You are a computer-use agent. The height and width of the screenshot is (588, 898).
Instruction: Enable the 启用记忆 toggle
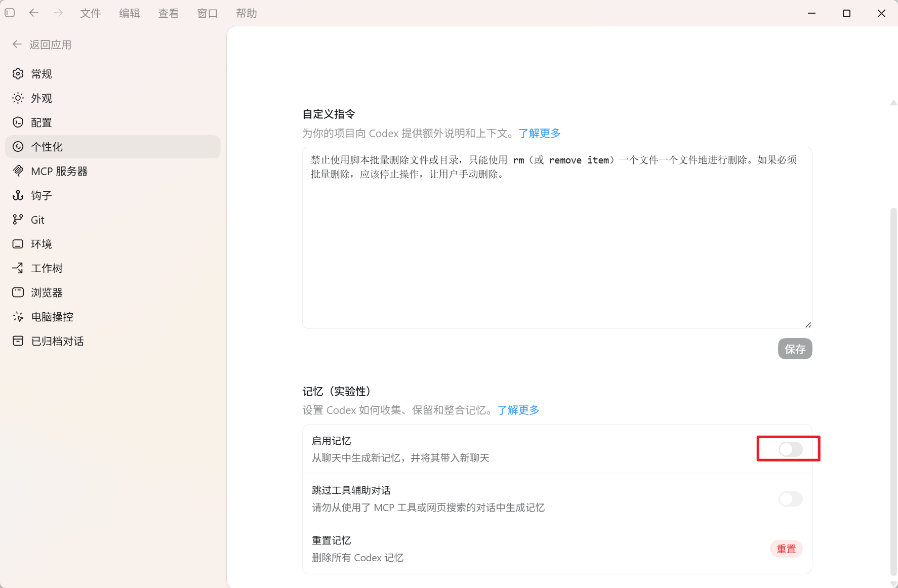791,449
